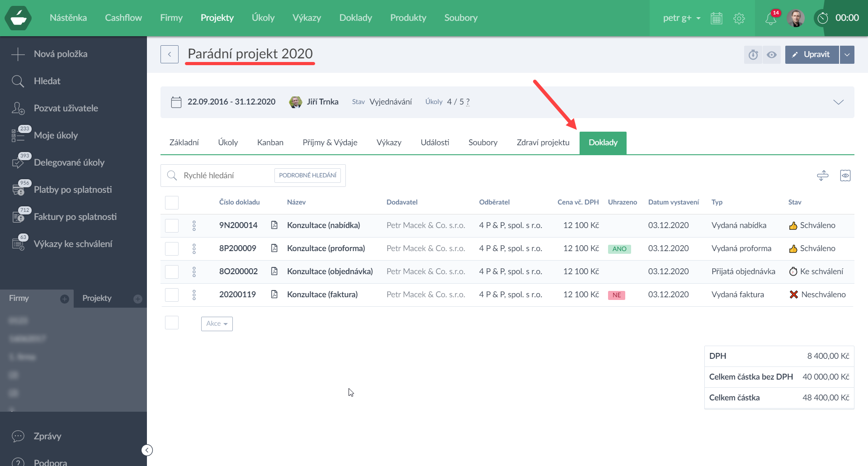The width and height of the screenshot is (868, 466).
Task: Start the stopwatch timer in header
Action: click(823, 18)
